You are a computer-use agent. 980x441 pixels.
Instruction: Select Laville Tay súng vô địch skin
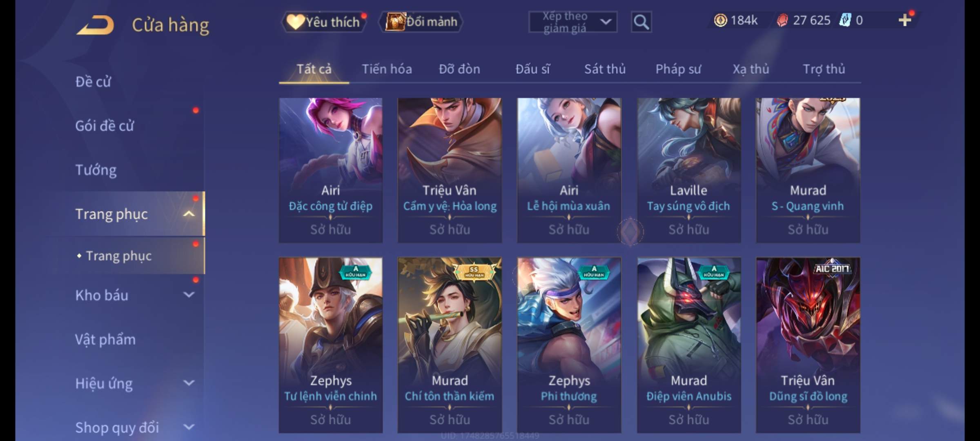pyautogui.click(x=688, y=170)
